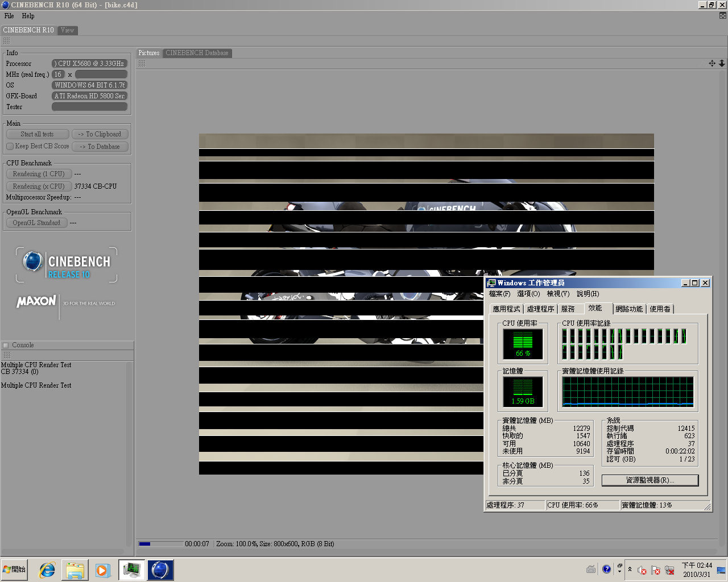Open Task Manager 說明(H) menu

(588, 294)
